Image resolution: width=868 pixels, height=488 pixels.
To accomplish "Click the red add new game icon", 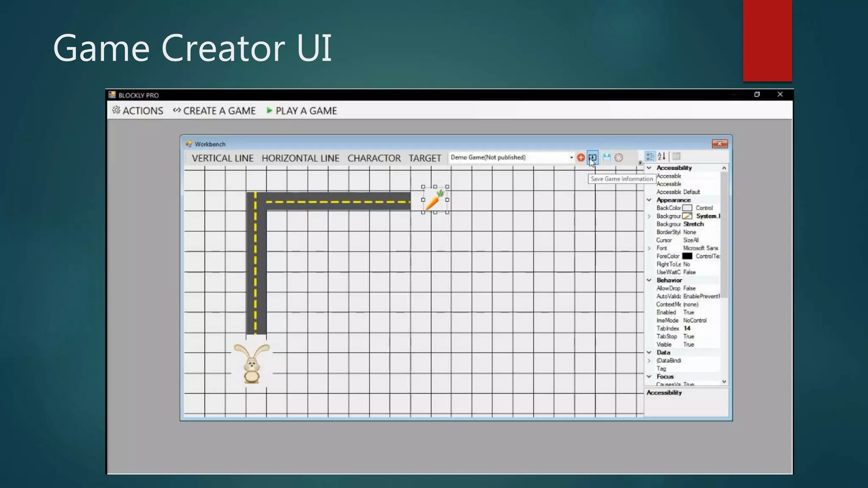I will (x=581, y=158).
